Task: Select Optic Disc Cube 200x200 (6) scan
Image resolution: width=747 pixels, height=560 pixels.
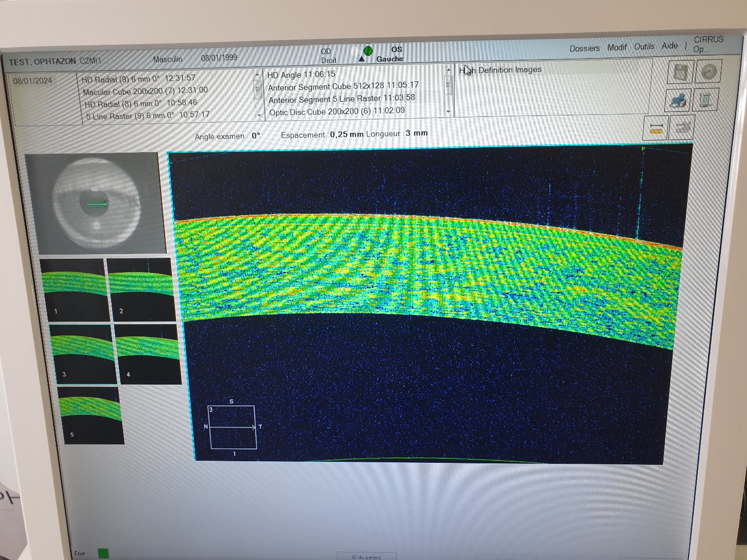Action: tap(337, 111)
